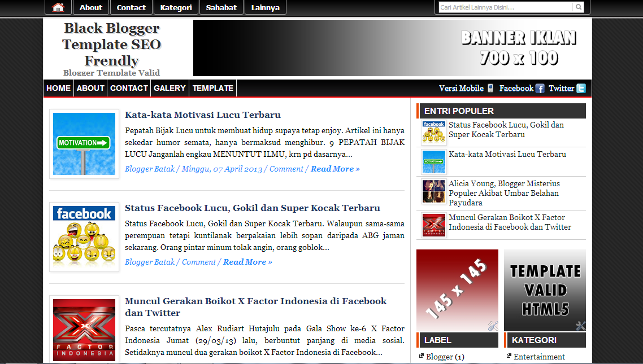Click the LABEL widget heading

tap(457, 340)
